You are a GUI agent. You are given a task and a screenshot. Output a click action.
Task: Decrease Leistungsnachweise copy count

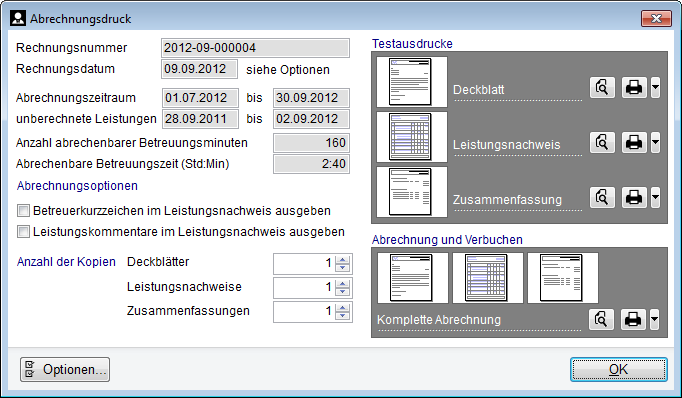coord(343,291)
